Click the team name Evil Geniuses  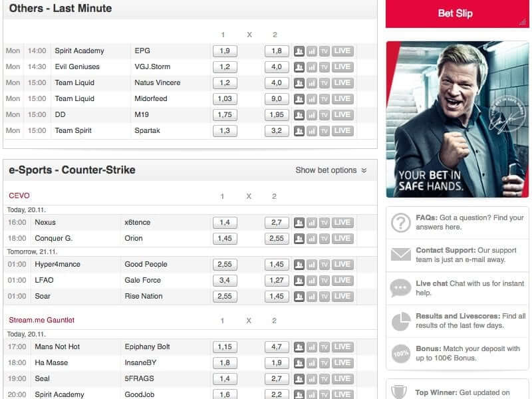tap(77, 67)
